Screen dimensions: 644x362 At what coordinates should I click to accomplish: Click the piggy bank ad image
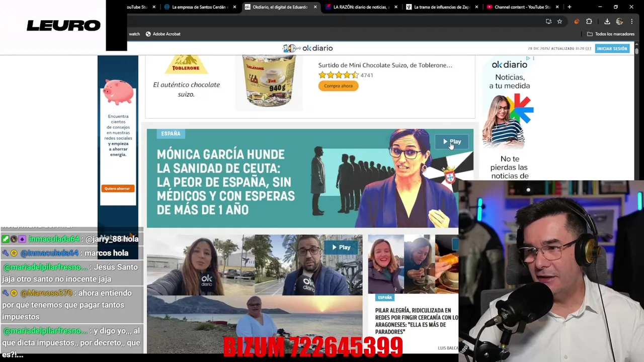point(118,92)
